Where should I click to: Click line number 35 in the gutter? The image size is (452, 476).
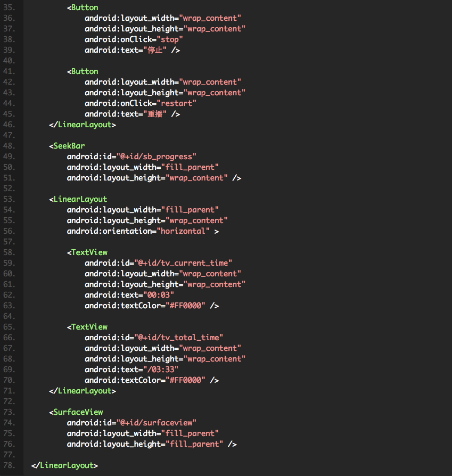(9, 7)
